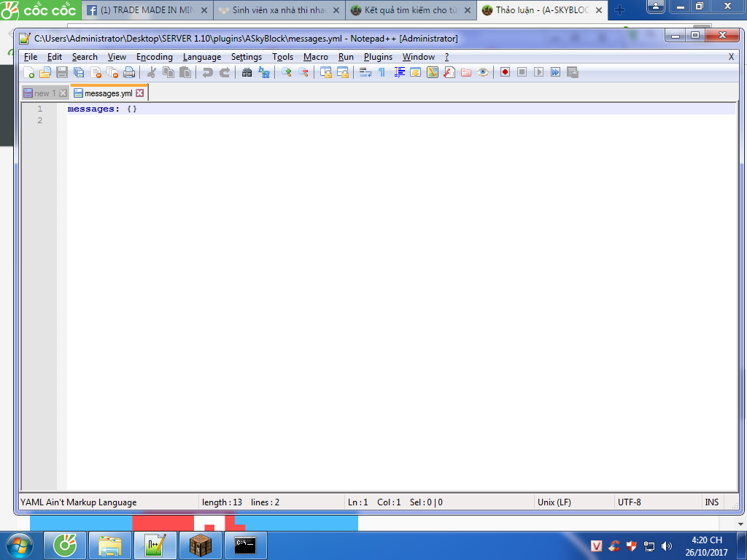Toggle Show All Characters pilcrow icon
This screenshot has width=747, height=560.
coord(381,72)
